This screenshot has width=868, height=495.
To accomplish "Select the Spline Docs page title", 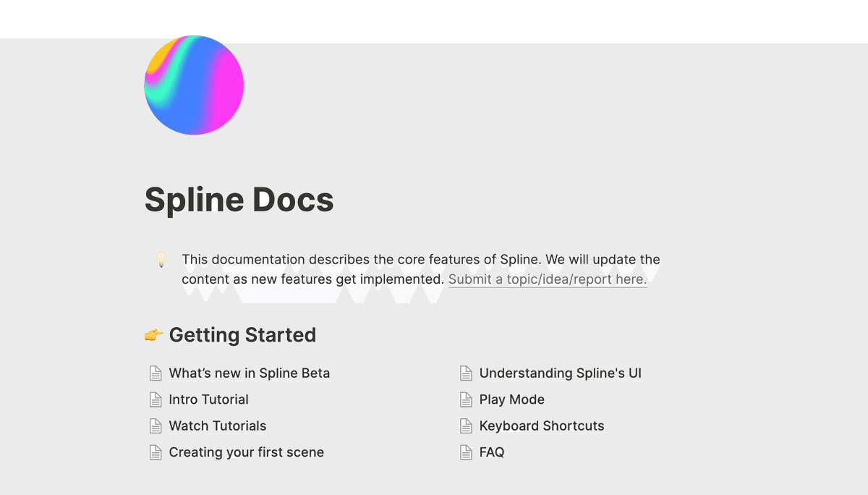I will pos(239,200).
